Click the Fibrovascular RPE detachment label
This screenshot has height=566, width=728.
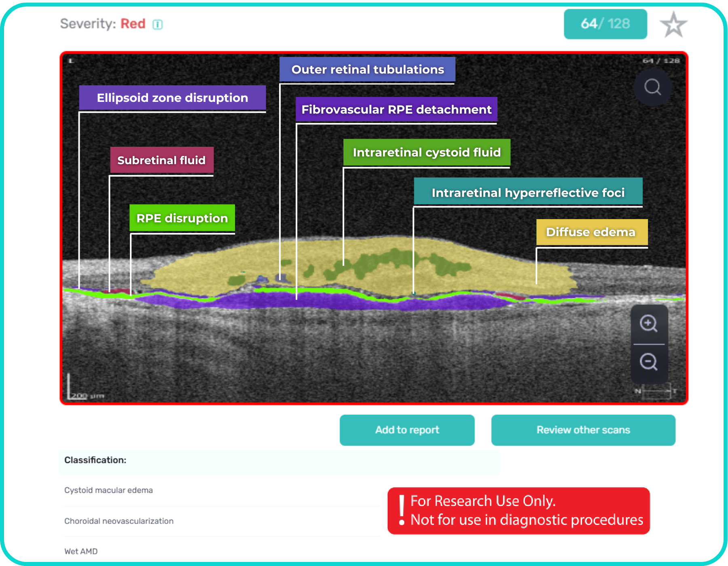tap(396, 110)
